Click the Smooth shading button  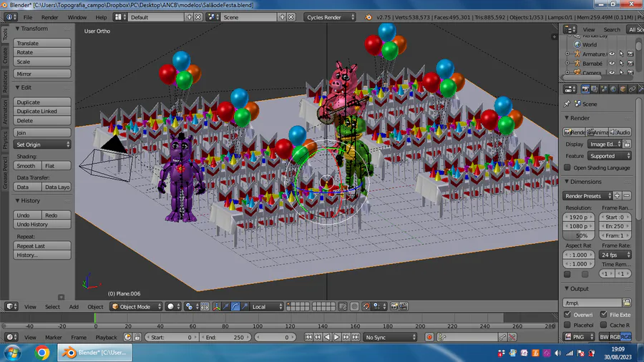coord(27,166)
